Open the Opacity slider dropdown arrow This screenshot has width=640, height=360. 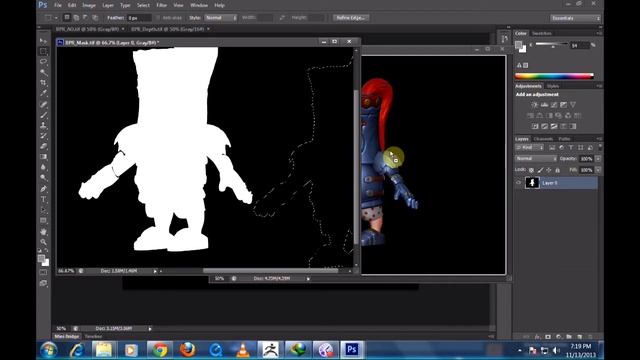(598, 158)
